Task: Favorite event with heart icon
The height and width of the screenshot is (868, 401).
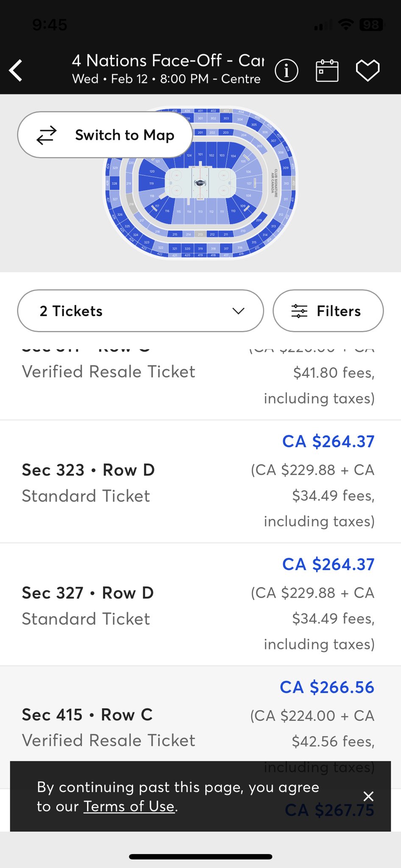Action: (368, 70)
